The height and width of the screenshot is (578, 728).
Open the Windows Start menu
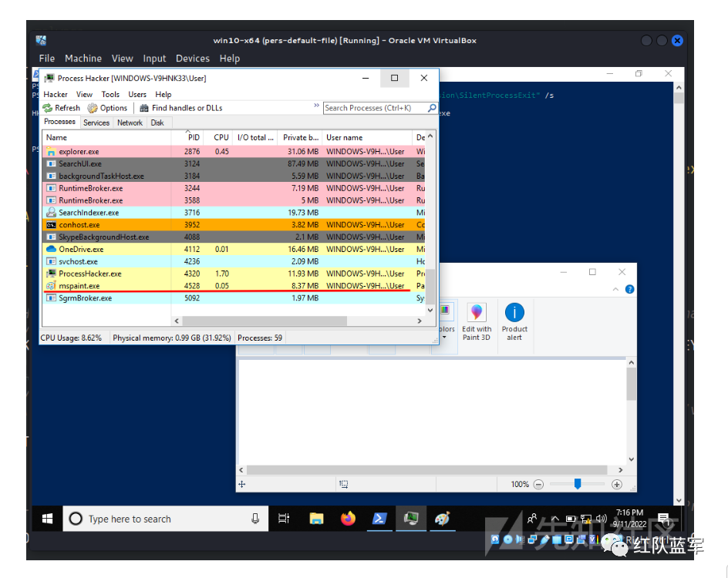(47, 519)
